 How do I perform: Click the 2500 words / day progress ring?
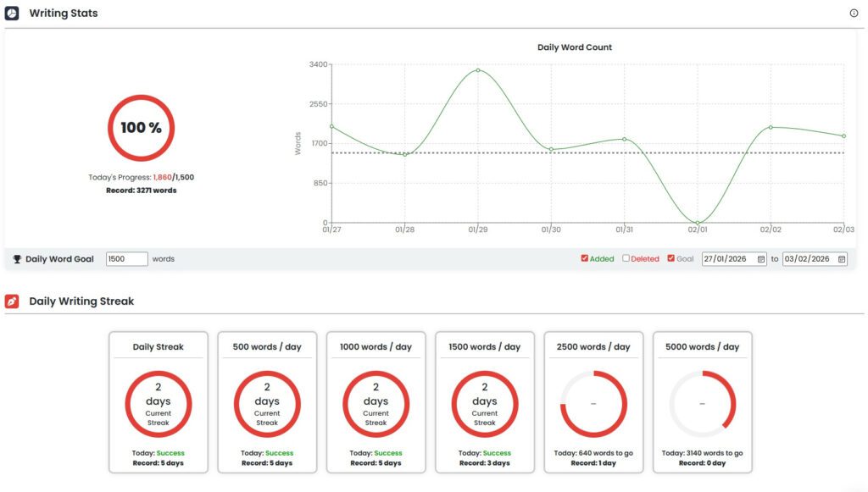point(593,404)
